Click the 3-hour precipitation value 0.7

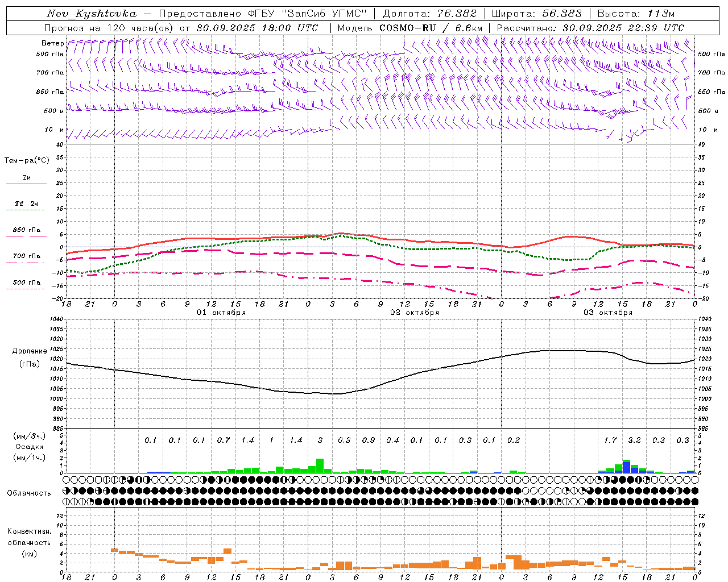pos(224,440)
